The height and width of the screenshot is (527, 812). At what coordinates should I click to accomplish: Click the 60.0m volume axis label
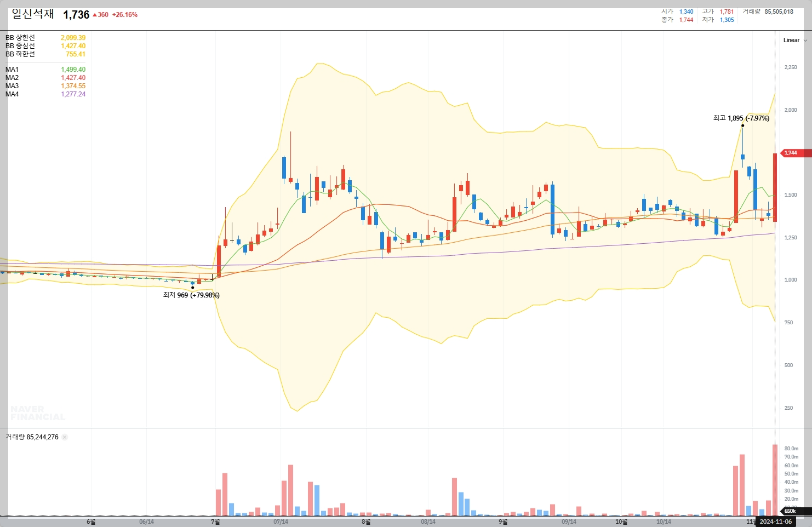pyautogui.click(x=791, y=465)
